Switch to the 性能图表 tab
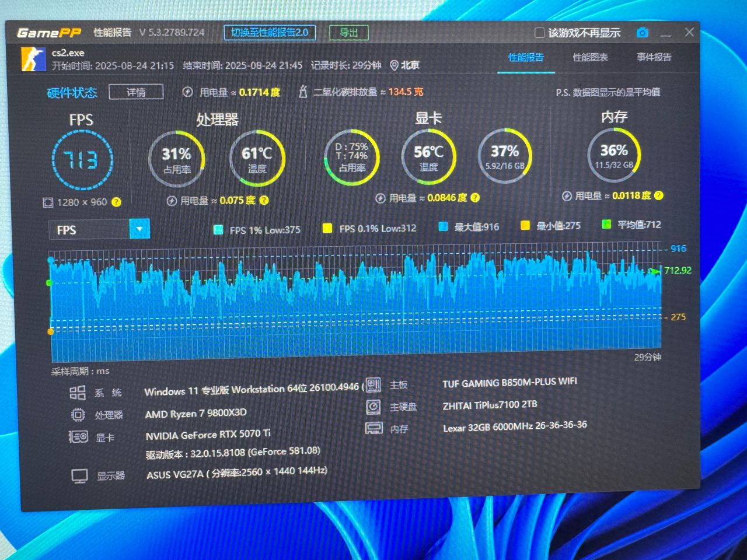Image resolution: width=747 pixels, height=560 pixels. (590, 57)
